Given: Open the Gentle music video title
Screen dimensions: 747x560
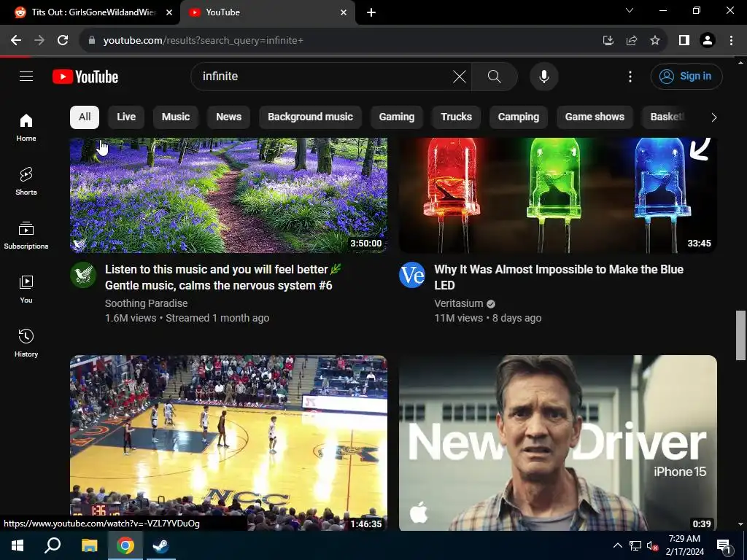Looking at the screenshot, I should (x=223, y=277).
